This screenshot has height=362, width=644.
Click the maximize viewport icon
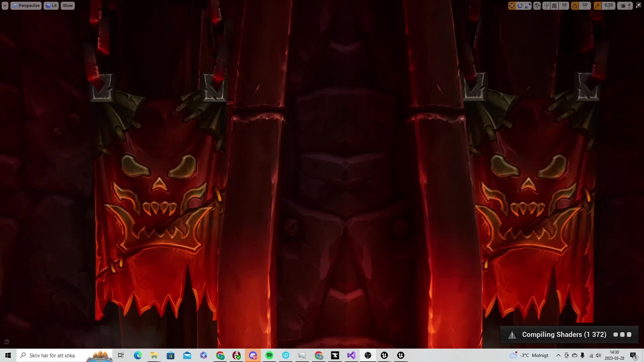638,5
